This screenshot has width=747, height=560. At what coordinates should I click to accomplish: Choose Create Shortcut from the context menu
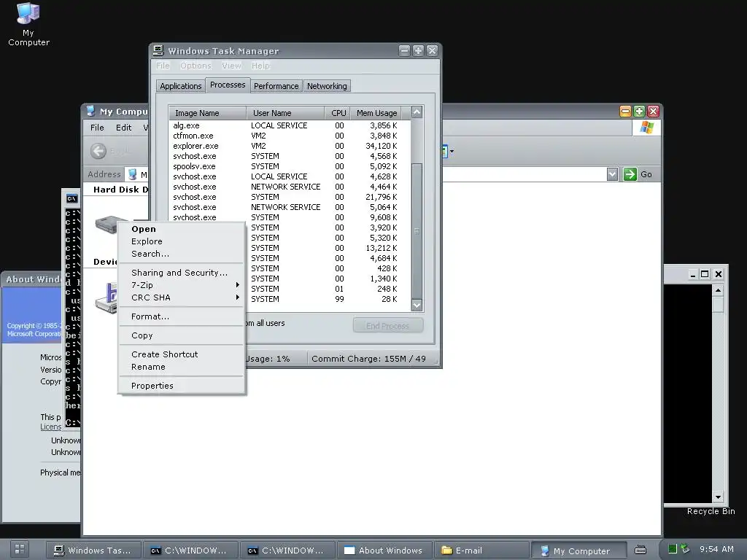point(182,354)
